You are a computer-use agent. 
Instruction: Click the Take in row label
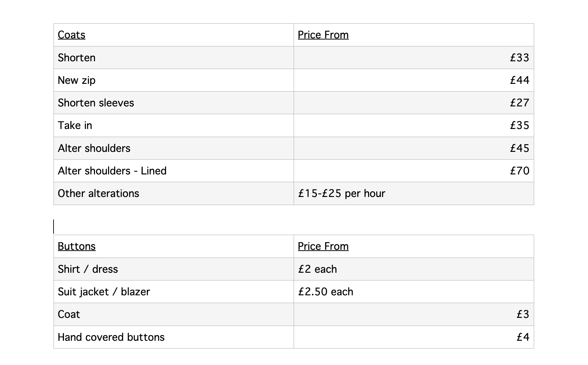(x=75, y=125)
